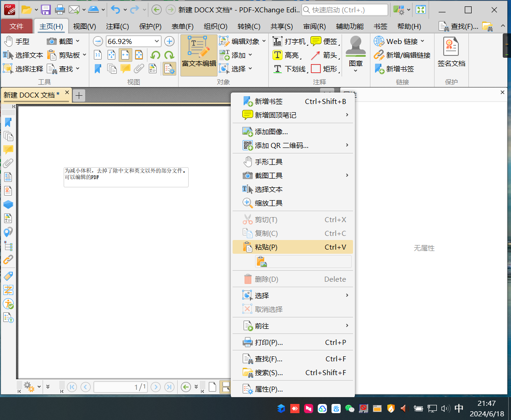Viewport: 511px width, 420px height.
Task: Select the 高亮 highlight text tool
Action: (x=286, y=55)
